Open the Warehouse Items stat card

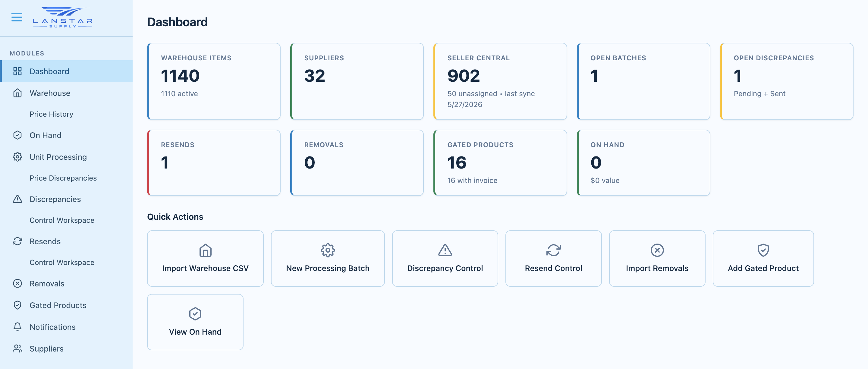[214, 81]
